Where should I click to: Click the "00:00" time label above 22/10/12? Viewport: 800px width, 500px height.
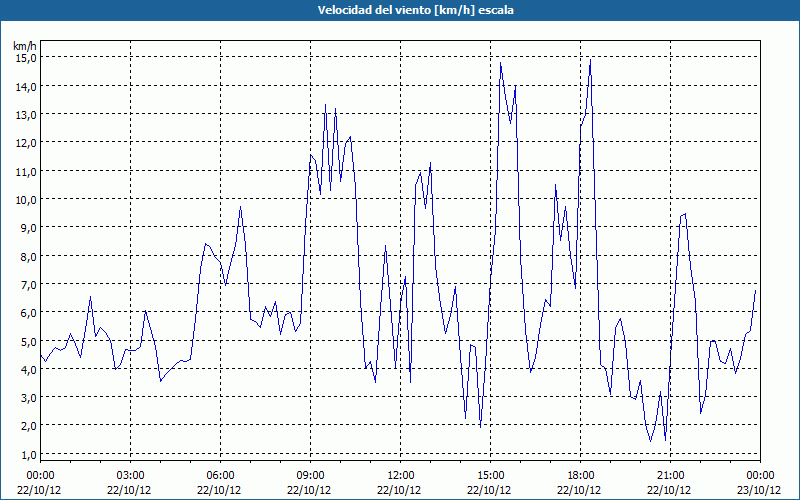[40, 476]
